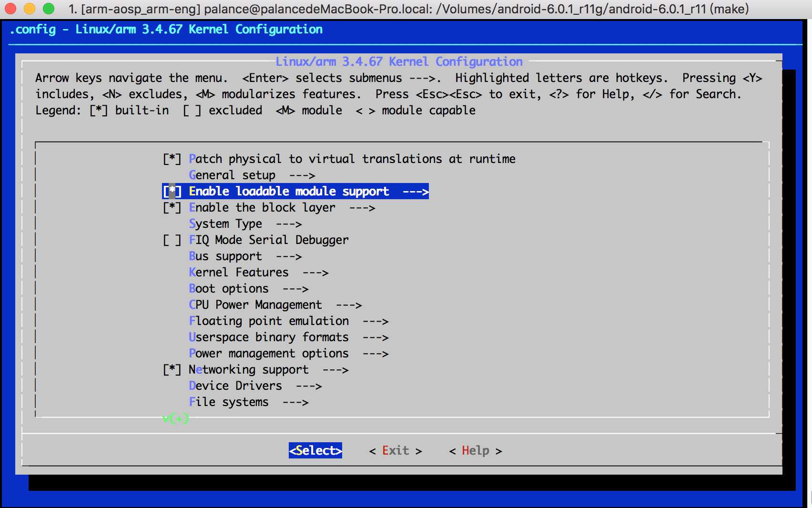Expand the Kernel Features submenu arrow
812x508 pixels.
tap(315, 272)
